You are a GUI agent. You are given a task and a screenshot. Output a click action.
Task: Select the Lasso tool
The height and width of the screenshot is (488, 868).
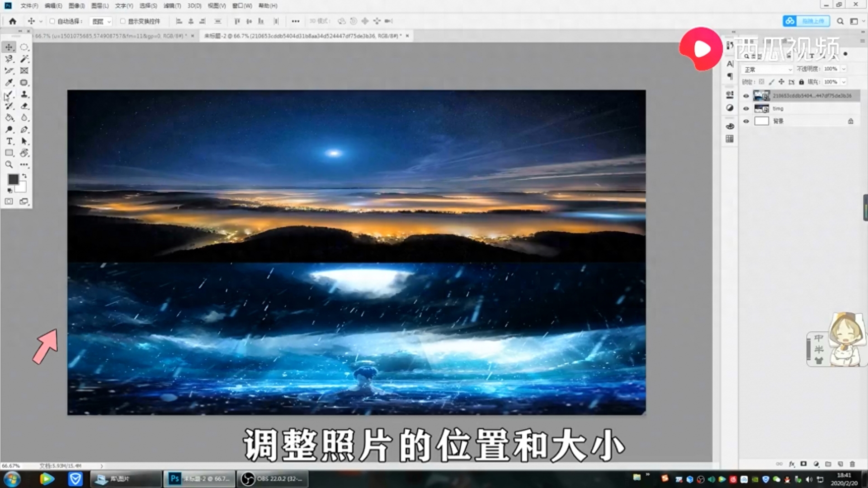[9, 58]
